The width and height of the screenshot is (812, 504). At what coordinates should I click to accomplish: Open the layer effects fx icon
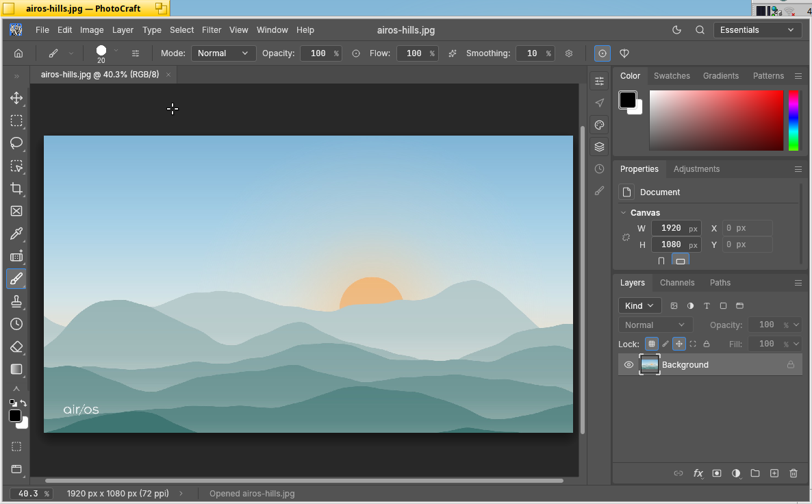coord(698,473)
